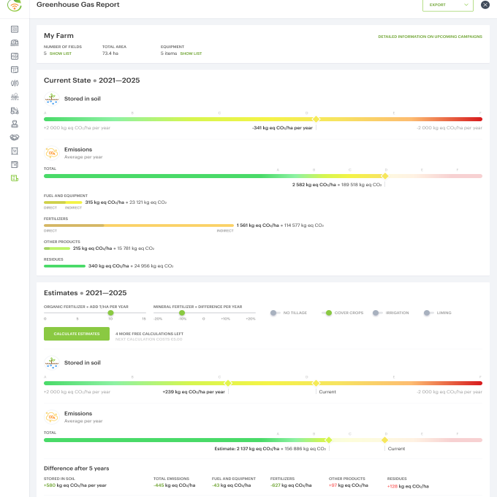Toggle the Irrigation switch

pos(378,313)
